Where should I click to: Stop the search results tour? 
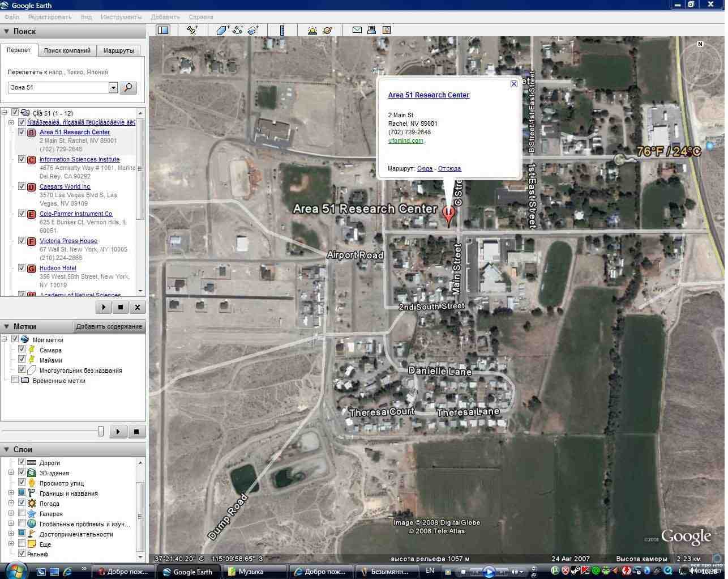[121, 307]
